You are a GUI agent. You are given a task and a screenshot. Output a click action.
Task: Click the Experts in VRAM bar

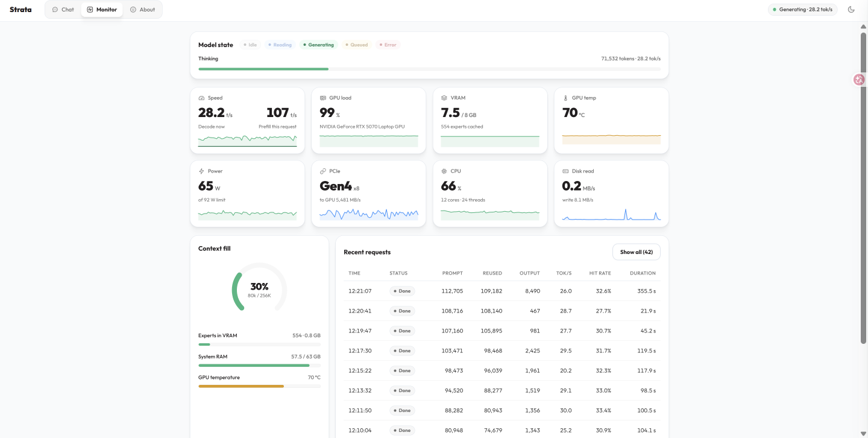[x=259, y=344]
